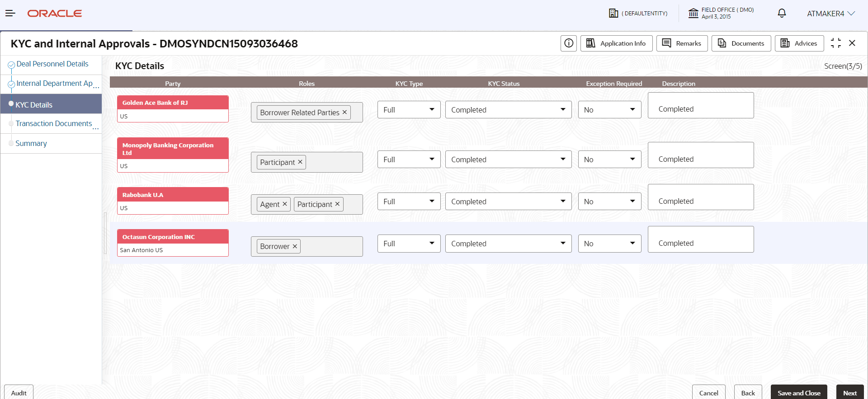Click Description field for Octasun Corporation

click(x=701, y=239)
